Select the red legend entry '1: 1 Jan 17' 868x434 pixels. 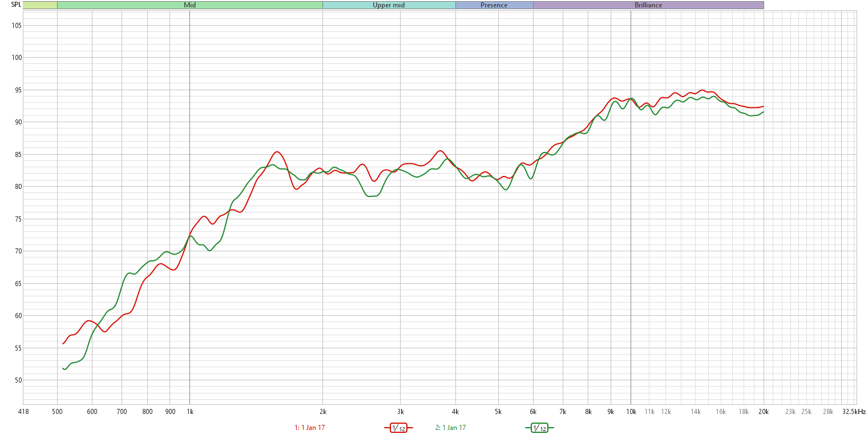tap(310, 428)
